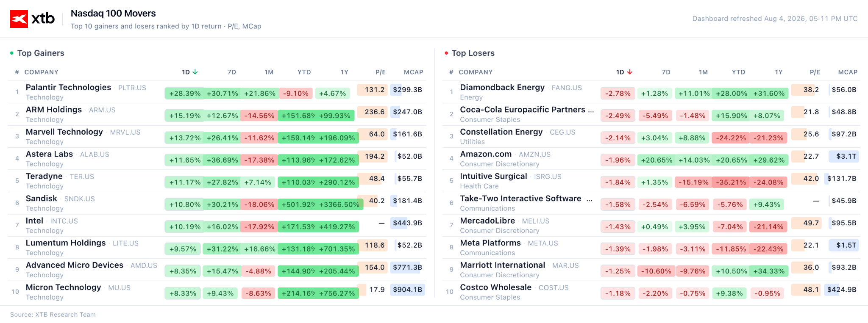
Task: Sort Top Losers by 1Y column
Action: [x=779, y=72]
